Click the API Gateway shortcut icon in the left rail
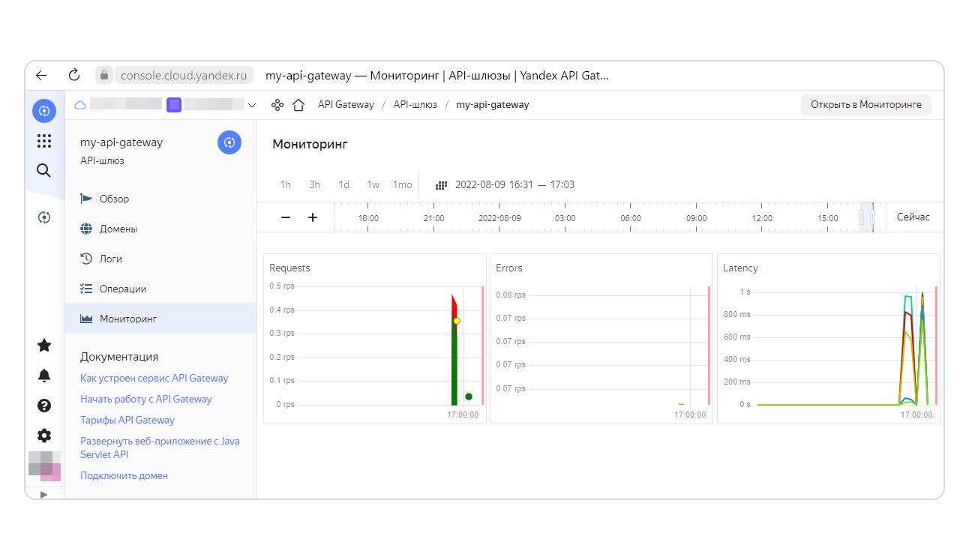 [44, 217]
